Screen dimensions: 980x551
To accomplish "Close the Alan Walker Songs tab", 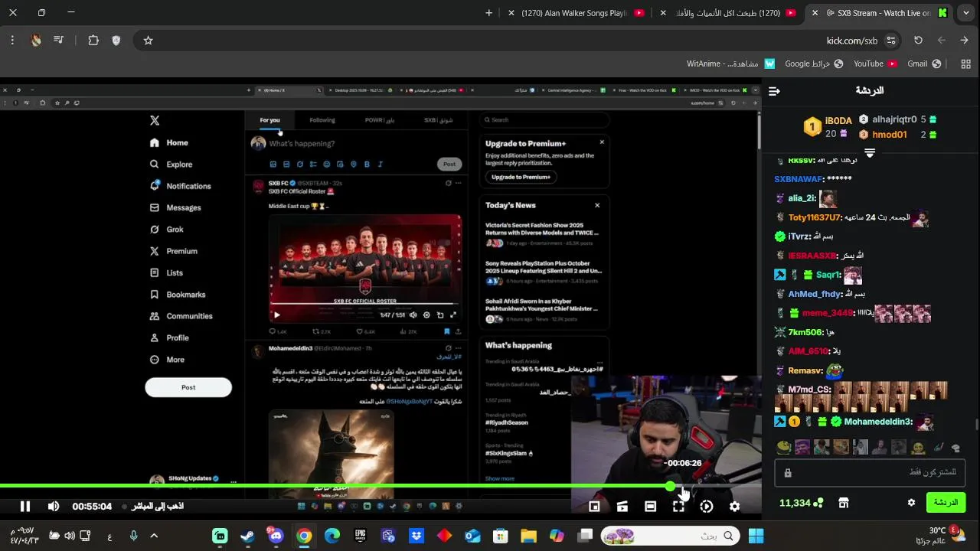I will [x=511, y=13].
